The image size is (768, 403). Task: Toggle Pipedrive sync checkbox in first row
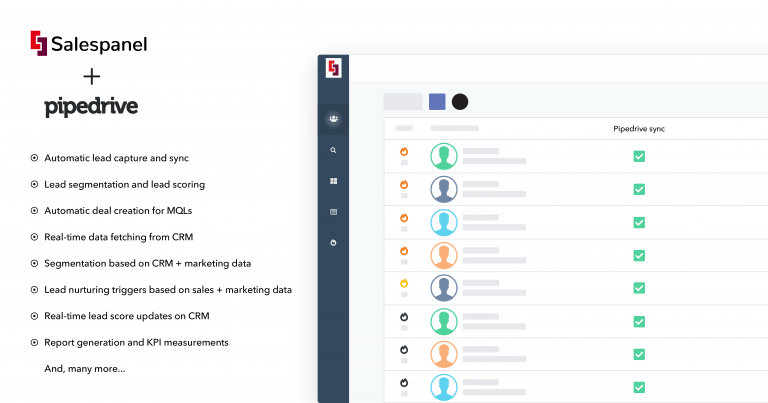tap(639, 156)
